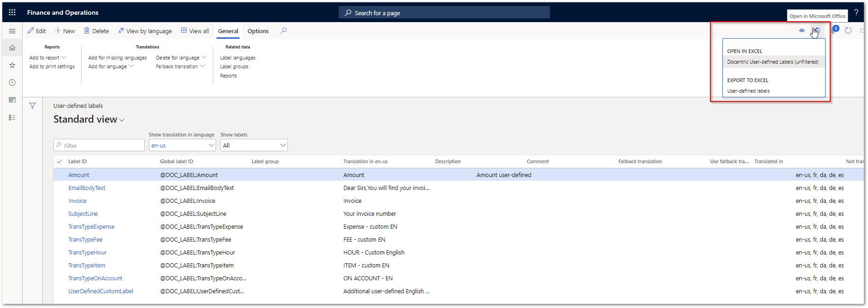
Task: Open Modules list icon in sidebar
Action: click(x=12, y=118)
